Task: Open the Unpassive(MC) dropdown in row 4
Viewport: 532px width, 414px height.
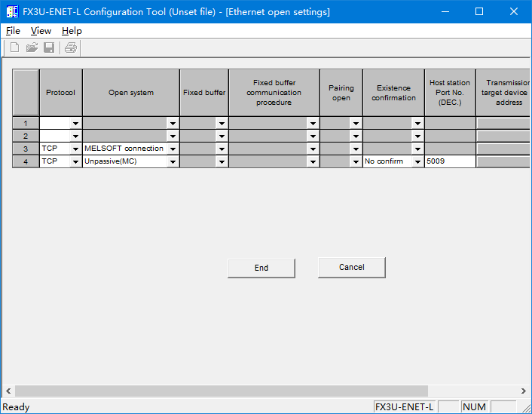Action: click(173, 162)
